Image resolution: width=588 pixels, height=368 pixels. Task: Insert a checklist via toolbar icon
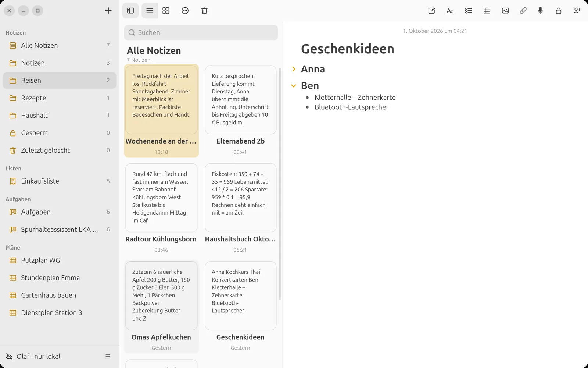click(x=468, y=11)
